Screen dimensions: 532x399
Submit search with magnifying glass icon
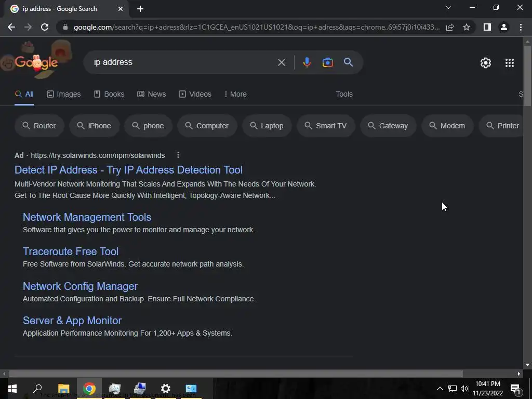click(x=348, y=62)
